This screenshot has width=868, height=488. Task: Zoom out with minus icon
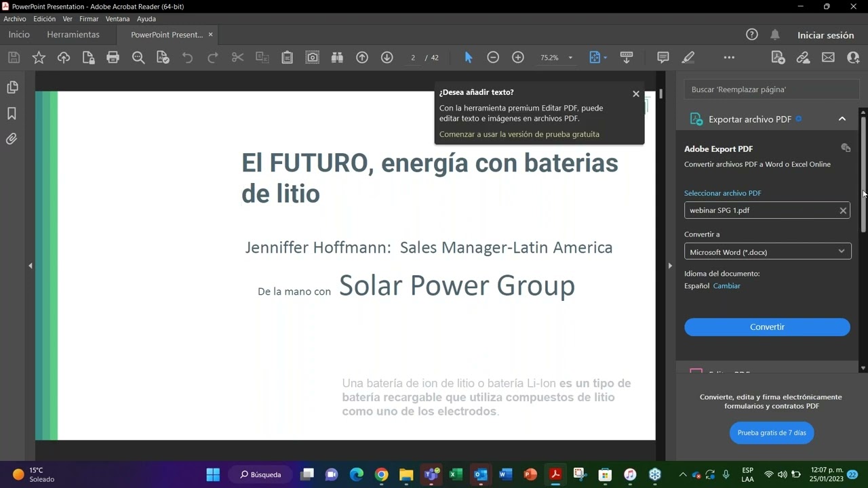pyautogui.click(x=493, y=58)
